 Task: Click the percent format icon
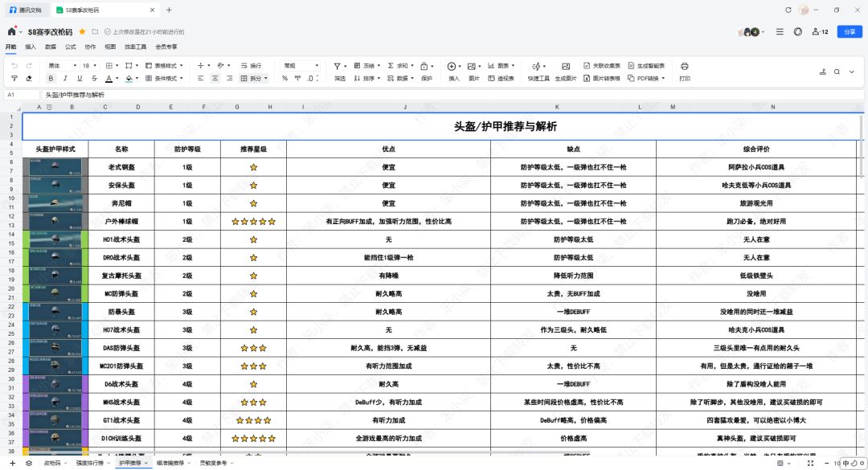coord(285,79)
